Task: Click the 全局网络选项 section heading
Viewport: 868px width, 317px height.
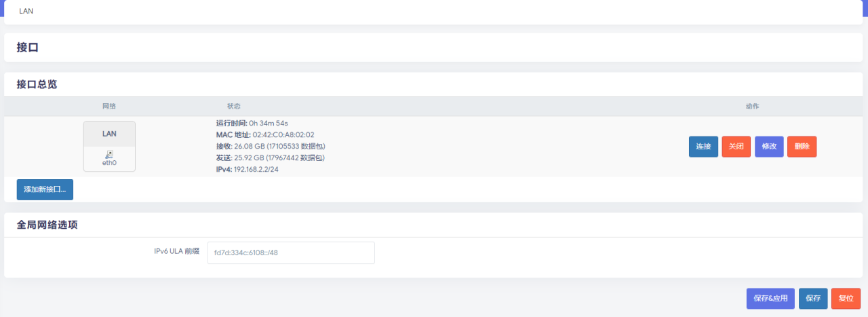Action: (x=47, y=225)
